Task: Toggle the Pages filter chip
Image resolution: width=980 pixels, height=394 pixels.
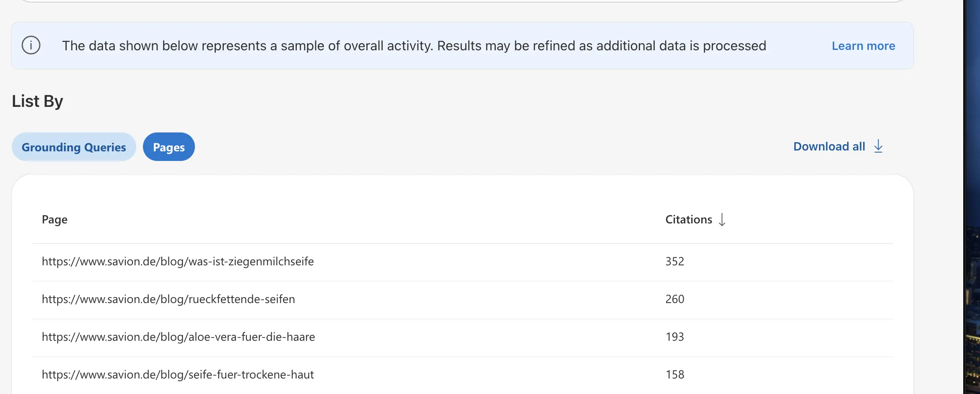Action: tap(169, 147)
